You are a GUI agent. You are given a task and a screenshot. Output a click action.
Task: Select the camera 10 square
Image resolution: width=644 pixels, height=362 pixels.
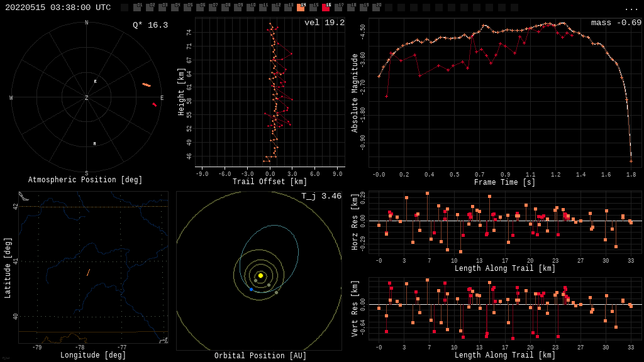[x=250, y=8]
